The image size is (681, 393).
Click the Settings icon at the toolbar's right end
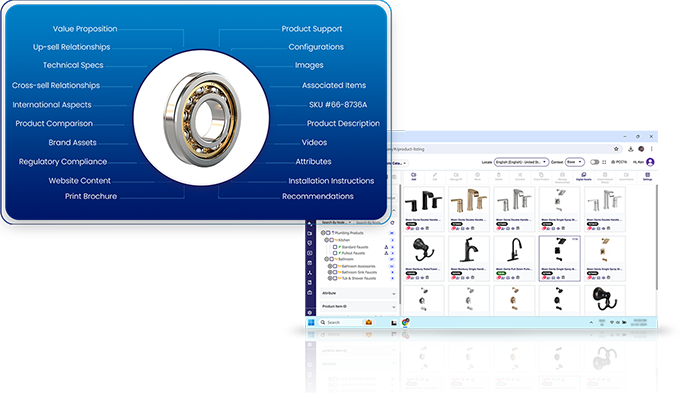647,176
